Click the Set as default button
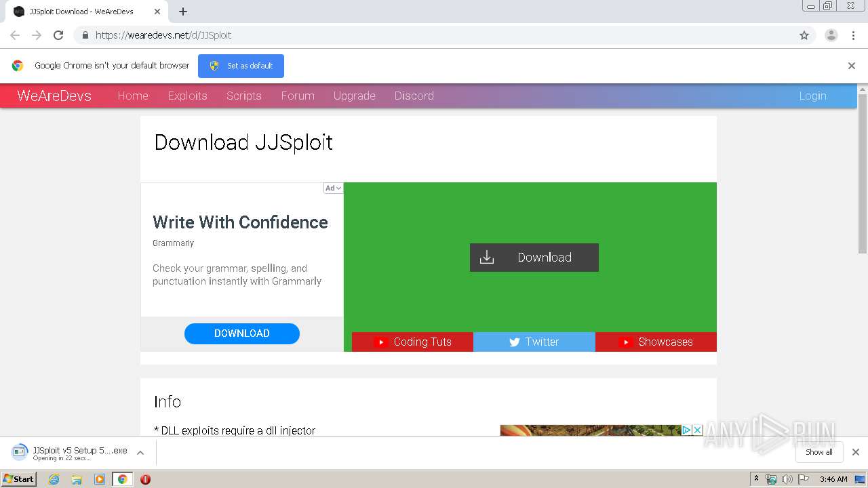The height and width of the screenshot is (488, 868). (x=241, y=66)
